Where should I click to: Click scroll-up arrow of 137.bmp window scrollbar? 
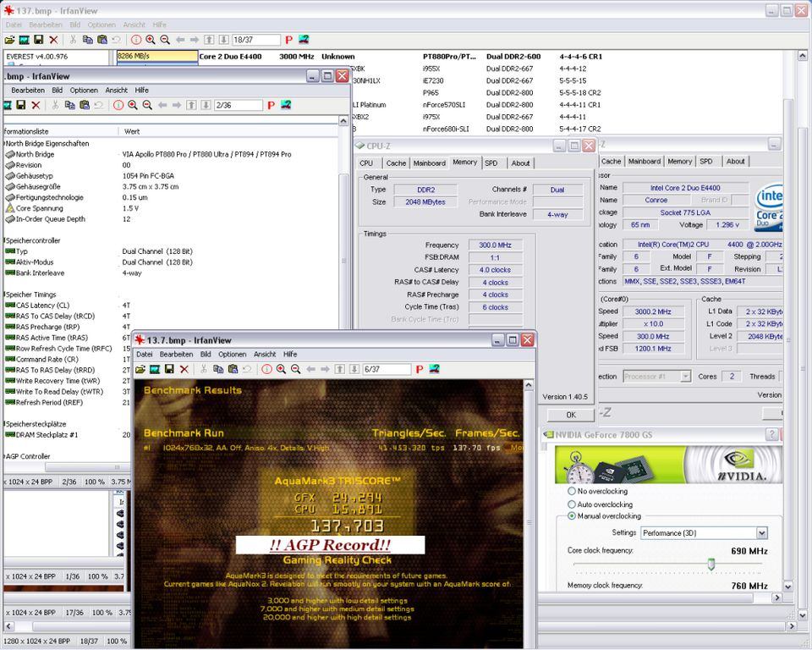[802, 55]
